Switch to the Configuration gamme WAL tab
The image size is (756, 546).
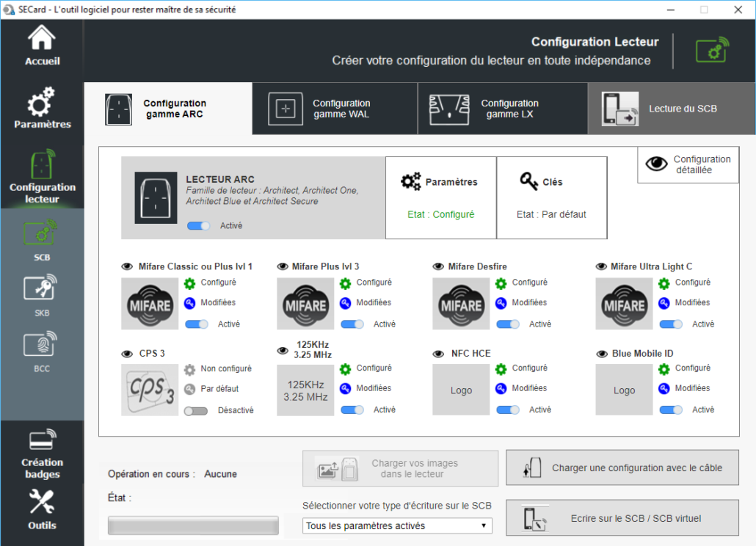[x=335, y=109]
